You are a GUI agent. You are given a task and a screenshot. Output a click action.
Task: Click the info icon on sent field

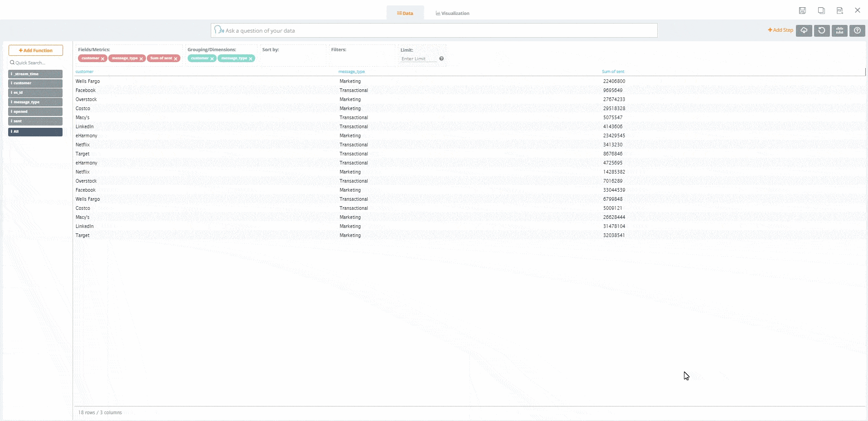coord(12,121)
